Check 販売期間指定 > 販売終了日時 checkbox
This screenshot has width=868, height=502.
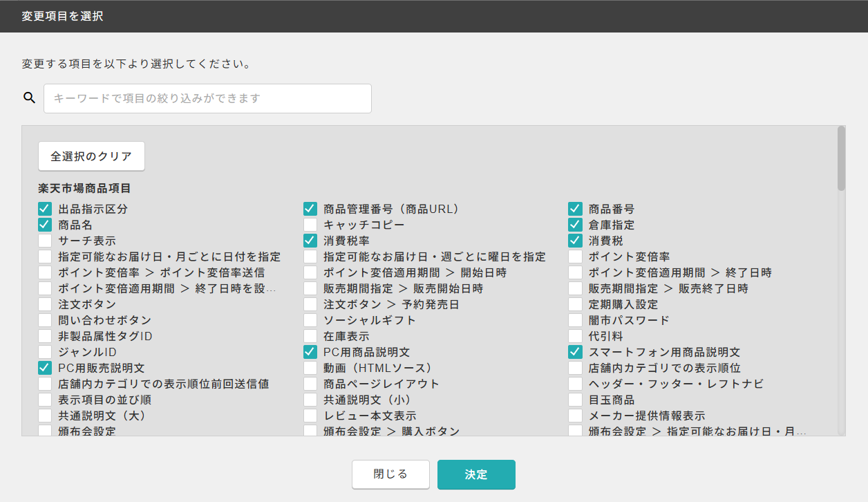[576, 288]
